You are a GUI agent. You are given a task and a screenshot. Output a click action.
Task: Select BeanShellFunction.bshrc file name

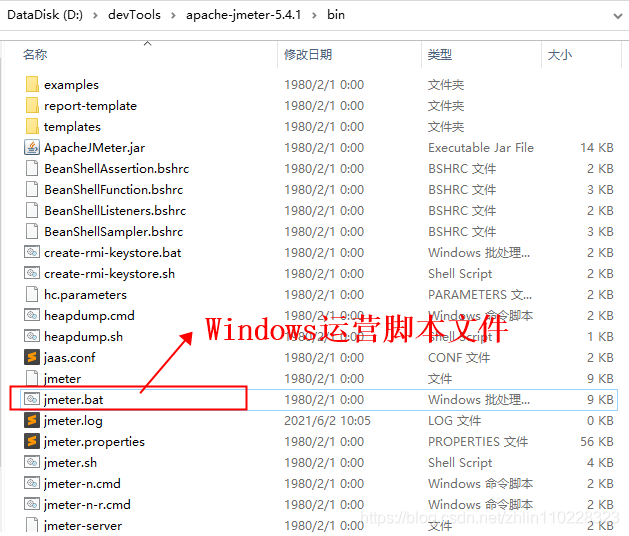click(114, 189)
